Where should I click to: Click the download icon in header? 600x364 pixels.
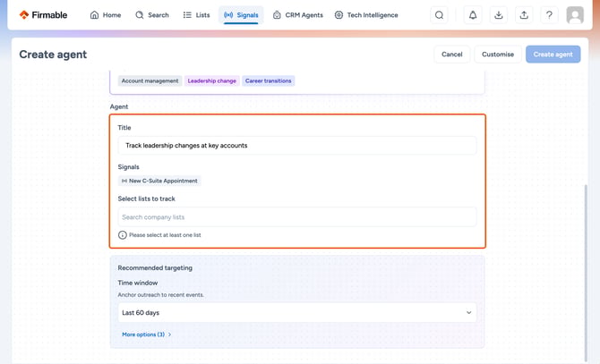click(x=499, y=15)
